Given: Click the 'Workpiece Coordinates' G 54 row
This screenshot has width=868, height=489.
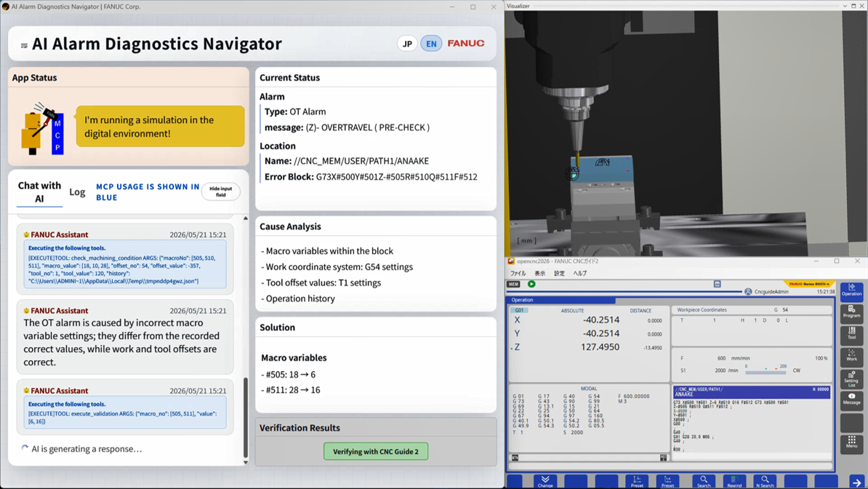Looking at the screenshot, I should pos(751,310).
